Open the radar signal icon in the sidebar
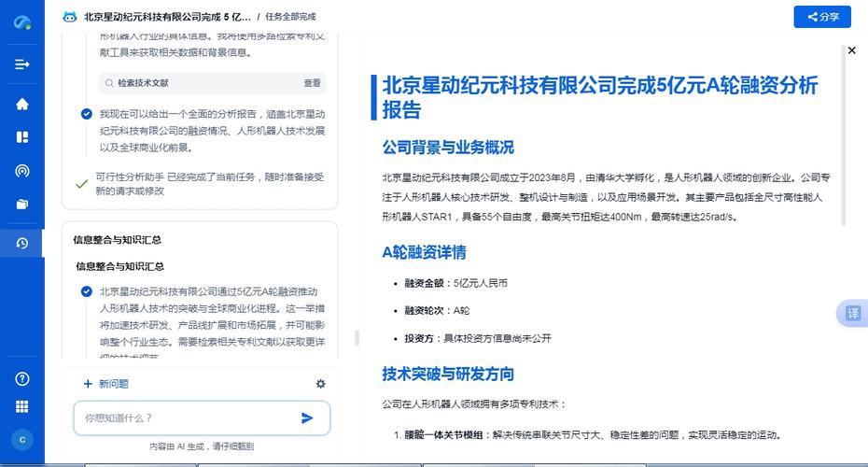Image resolution: width=868 pixels, height=467 pixels. pyautogui.click(x=22, y=171)
